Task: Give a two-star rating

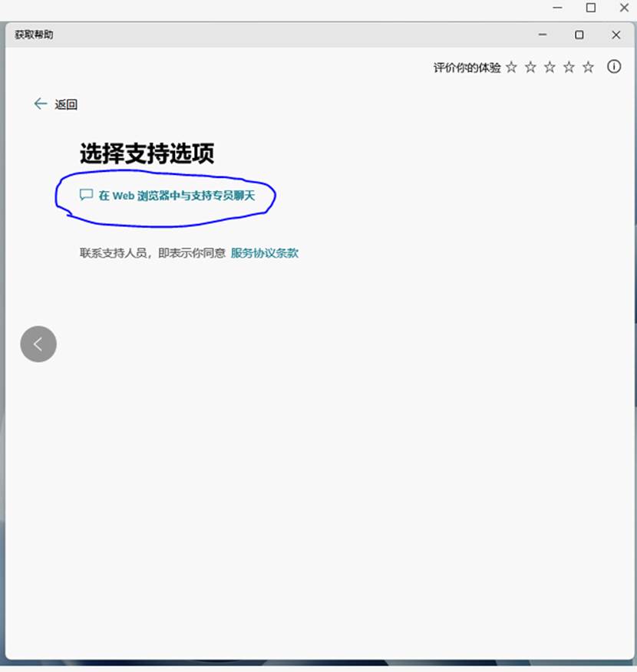Action: [530, 68]
